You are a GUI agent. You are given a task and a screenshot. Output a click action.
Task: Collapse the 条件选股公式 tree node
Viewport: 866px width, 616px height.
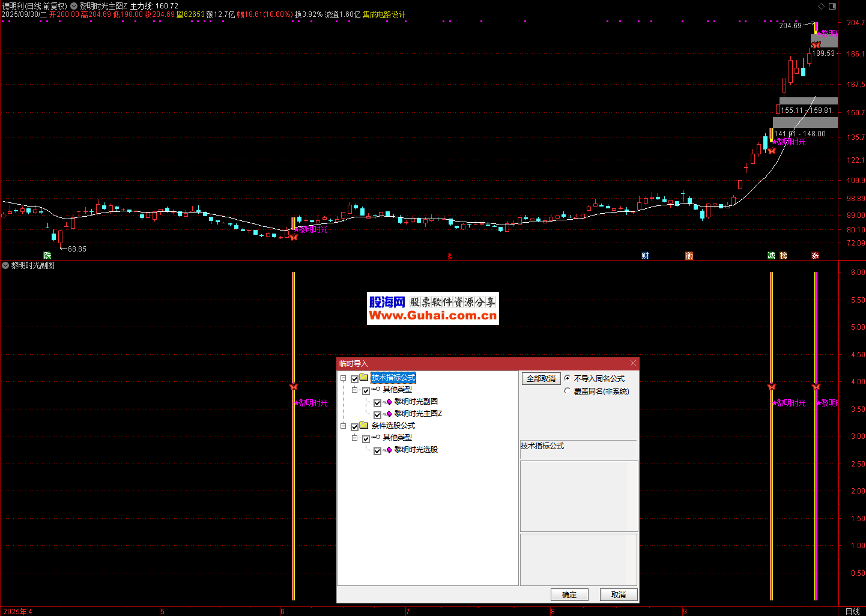[x=344, y=426]
